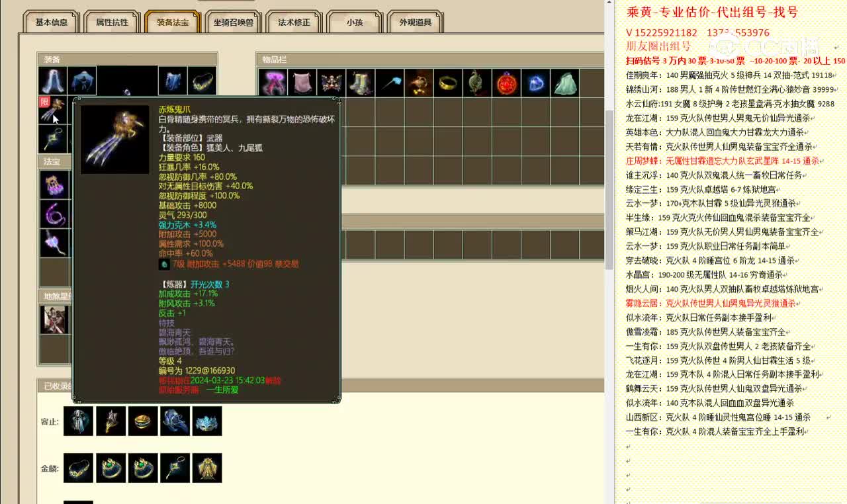Image resolution: width=847 pixels, height=504 pixels.
Task: Click the blue armor equipment icon
Action: point(172,81)
